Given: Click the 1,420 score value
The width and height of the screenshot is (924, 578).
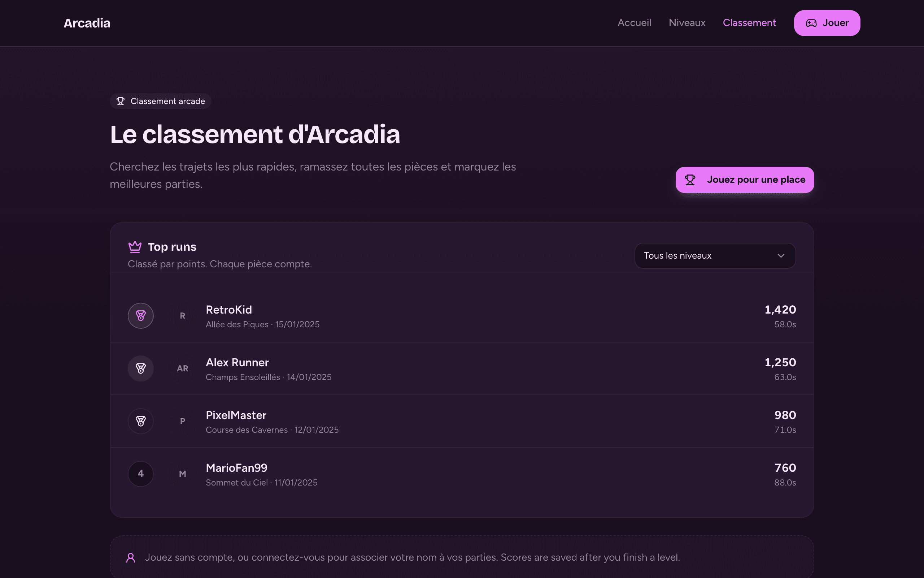Looking at the screenshot, I should 780,310.
